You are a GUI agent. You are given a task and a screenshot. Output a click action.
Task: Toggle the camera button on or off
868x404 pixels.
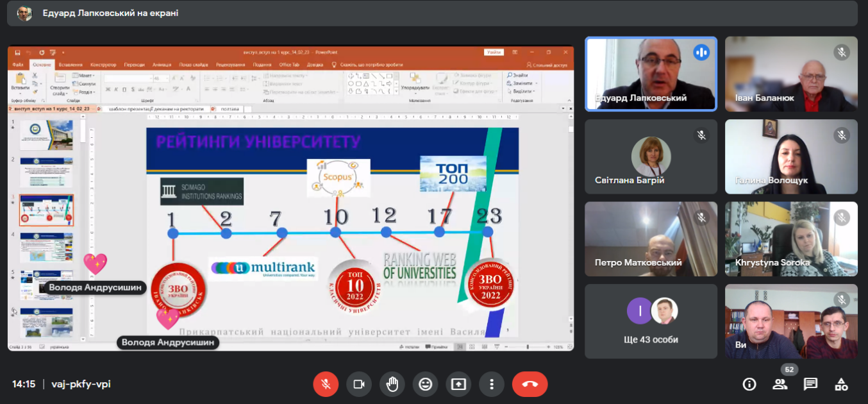[359, 384]
